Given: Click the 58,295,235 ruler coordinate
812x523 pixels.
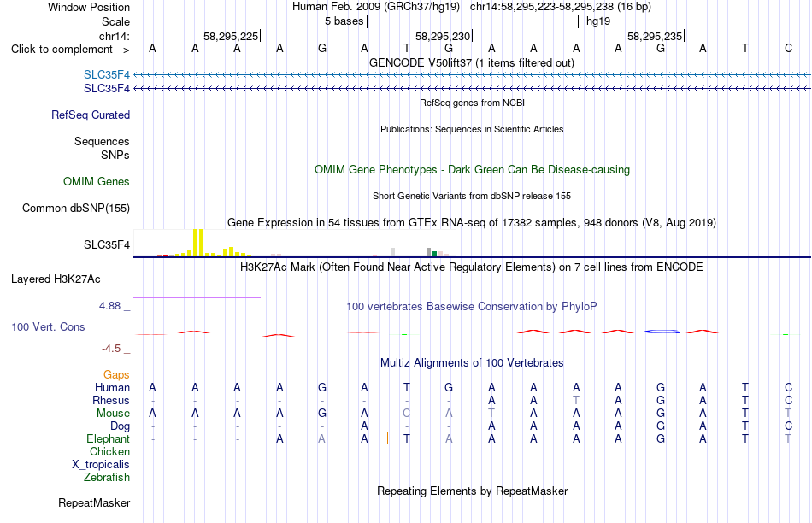Looking at the screenshot, I should 655,36.
